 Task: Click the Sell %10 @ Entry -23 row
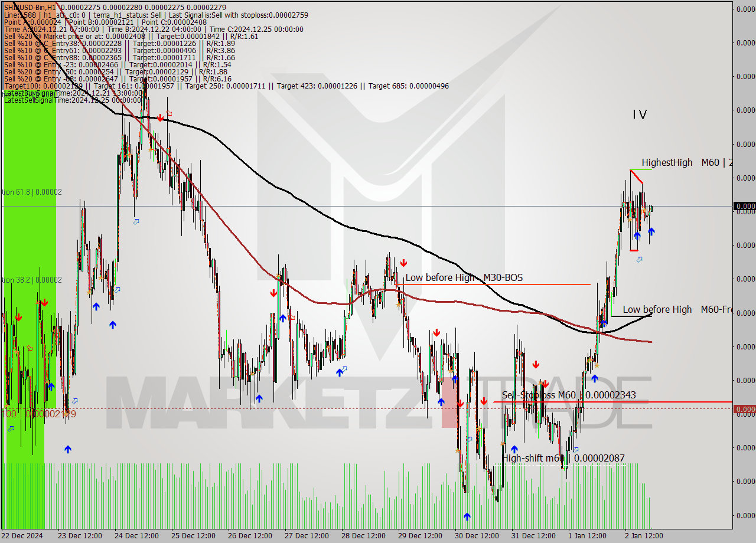point(118,64)
